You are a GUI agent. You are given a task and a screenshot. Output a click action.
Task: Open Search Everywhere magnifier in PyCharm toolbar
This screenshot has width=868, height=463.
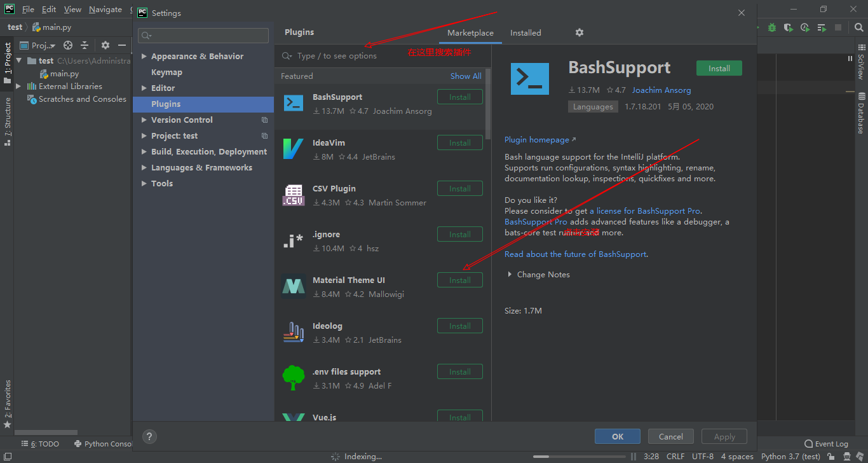tap(858, 27)
